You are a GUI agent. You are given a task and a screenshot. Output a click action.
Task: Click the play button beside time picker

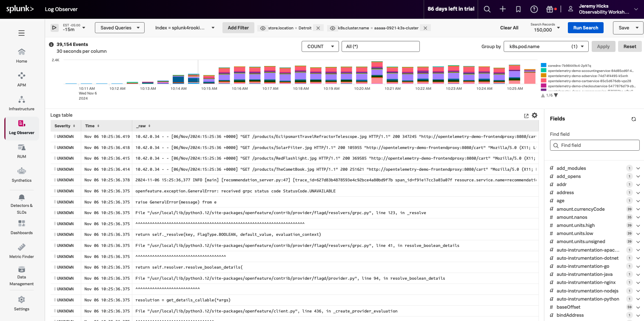[54, 28]
